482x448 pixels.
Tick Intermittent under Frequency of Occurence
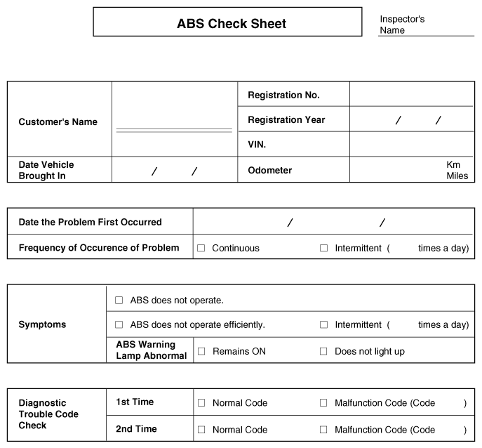(x=323, y=248)
